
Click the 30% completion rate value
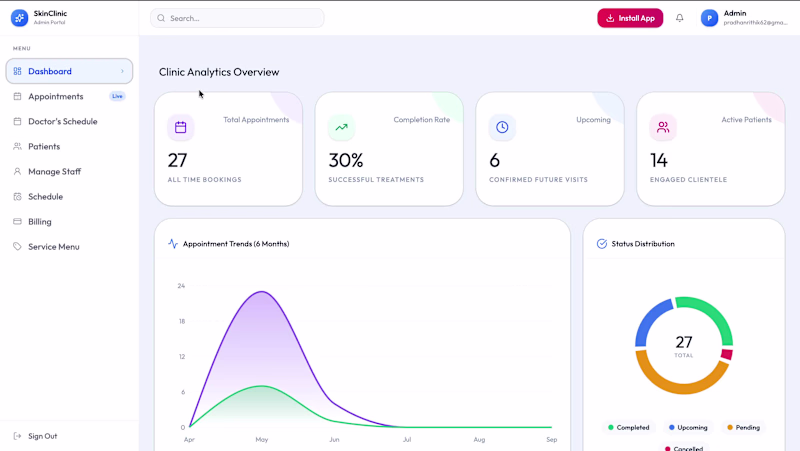pos(346,160)
